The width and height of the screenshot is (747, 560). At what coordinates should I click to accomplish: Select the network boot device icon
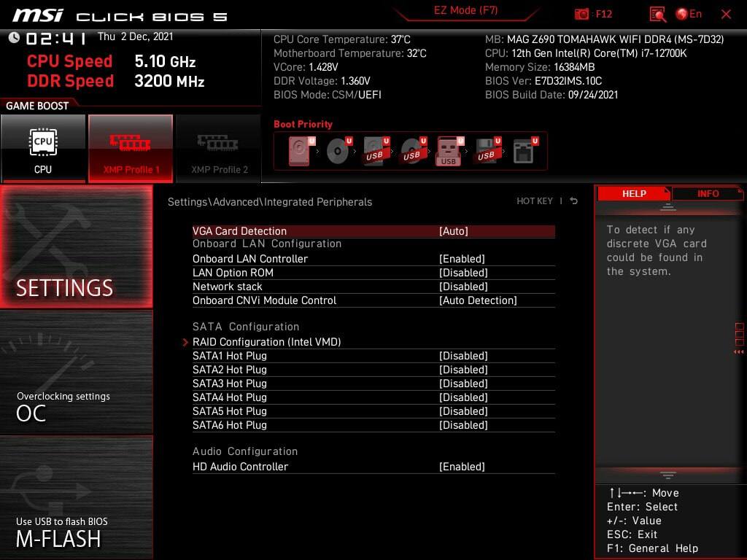point(523,151)
